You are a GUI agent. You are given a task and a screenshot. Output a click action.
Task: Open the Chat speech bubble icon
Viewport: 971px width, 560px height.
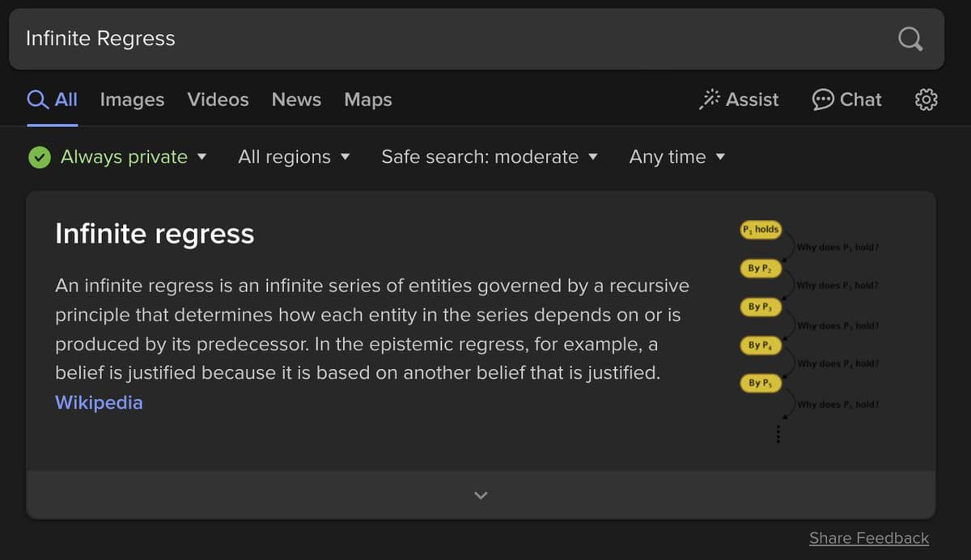coord(823,100)
